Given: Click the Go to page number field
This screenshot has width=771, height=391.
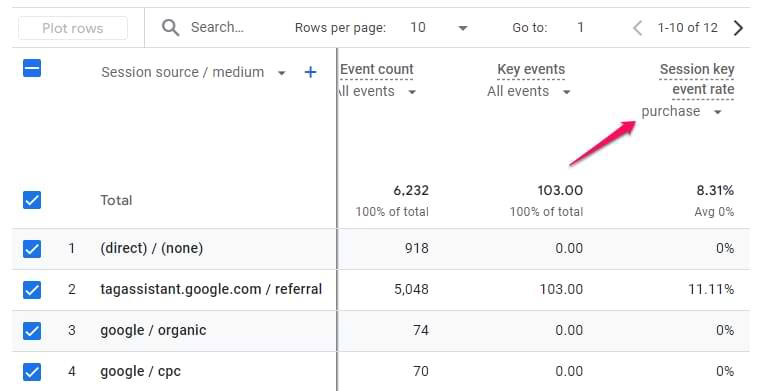Looking at the screenshot, I should coord(580,28).
